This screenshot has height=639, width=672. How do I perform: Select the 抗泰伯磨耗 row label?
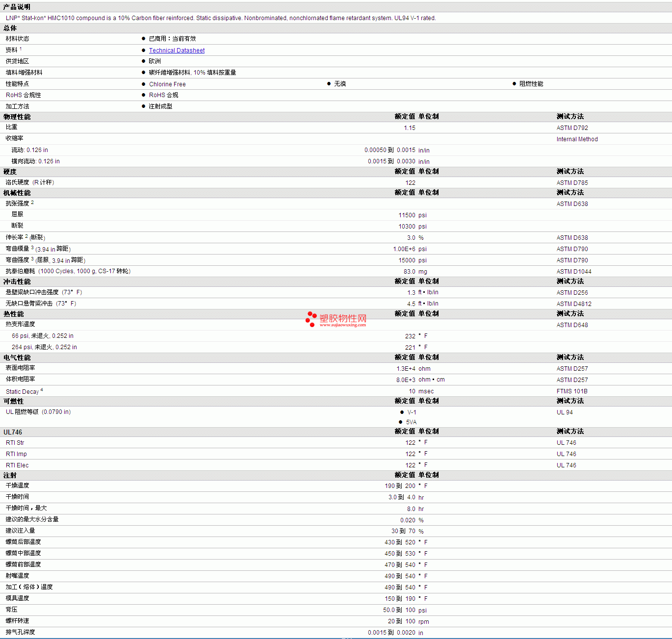68,271
